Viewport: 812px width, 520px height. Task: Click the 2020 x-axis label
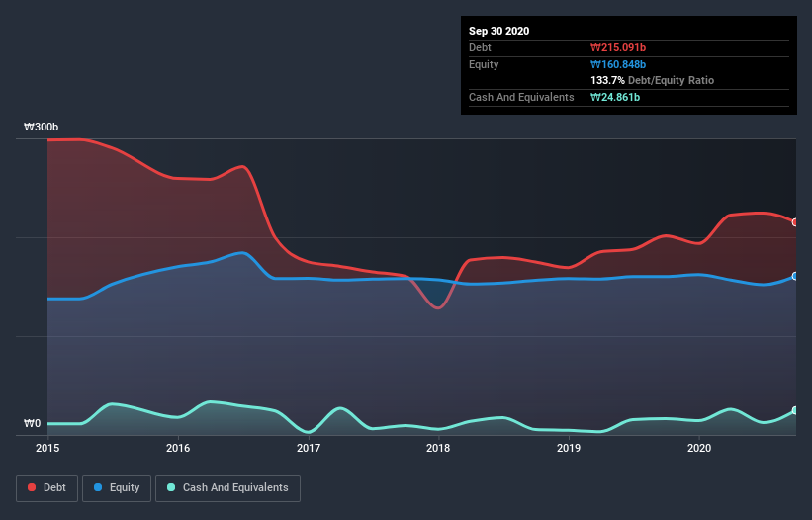699,448
